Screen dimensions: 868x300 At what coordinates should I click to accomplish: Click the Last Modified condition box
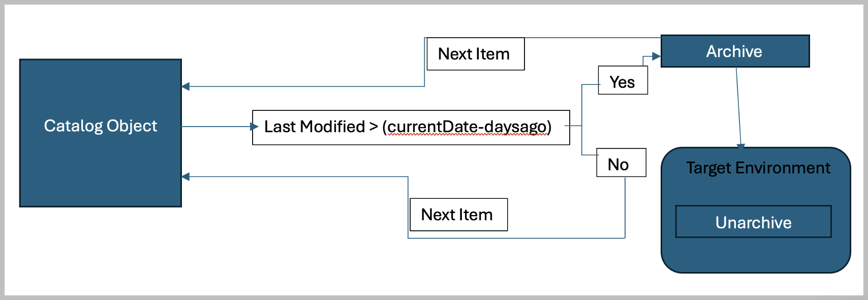click(411, 127)
